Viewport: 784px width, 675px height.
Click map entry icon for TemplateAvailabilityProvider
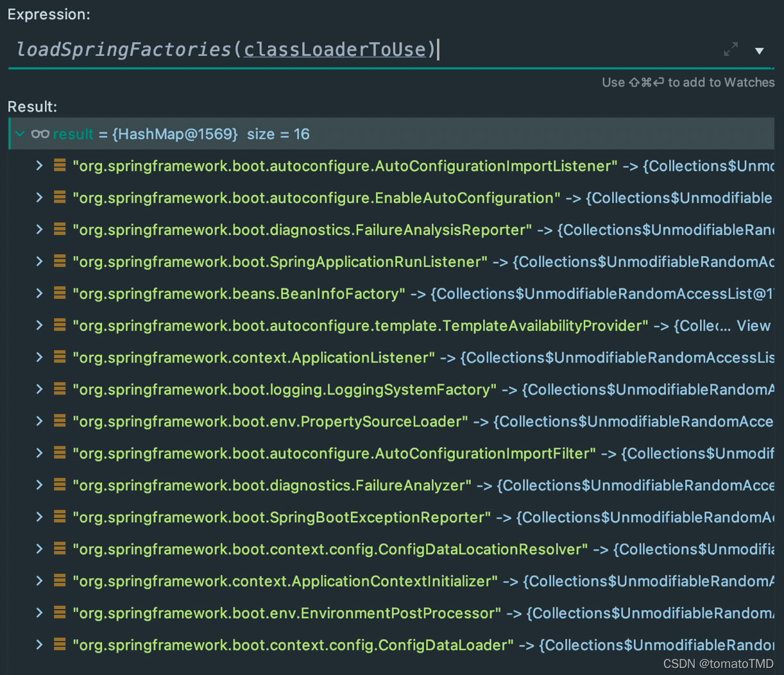[x=60, y=325]
